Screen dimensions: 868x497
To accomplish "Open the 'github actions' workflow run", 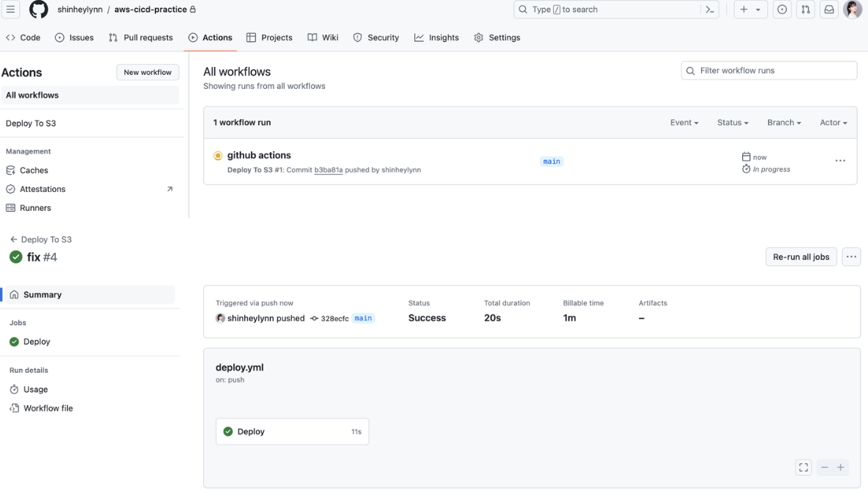I will [x=259, y=156].
